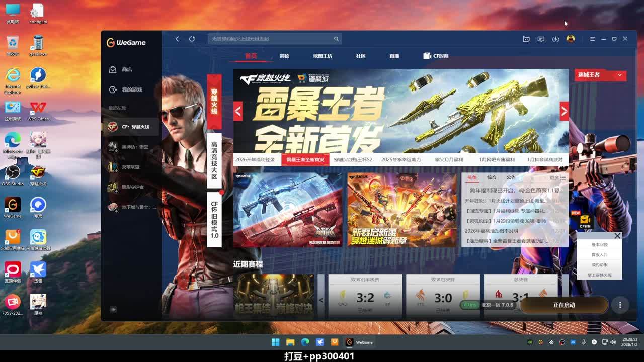Switch to the 社区 tab
The image size is (644, 362).
tap(361, 56)
